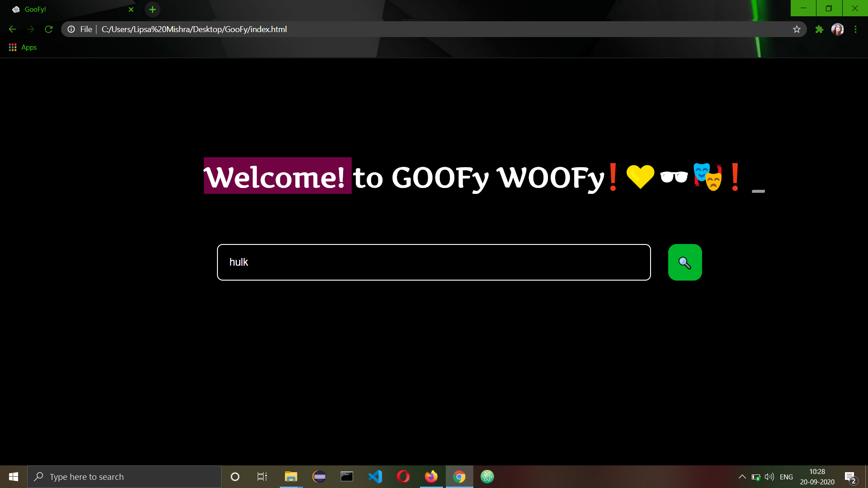Show hidden system tray icons
Image resolution: width=868 pixels, height=488 pixels.
pos(742,477)
